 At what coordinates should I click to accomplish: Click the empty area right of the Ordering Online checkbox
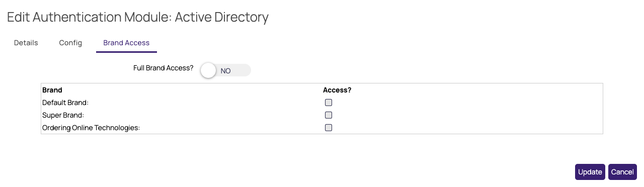[468, 128]
